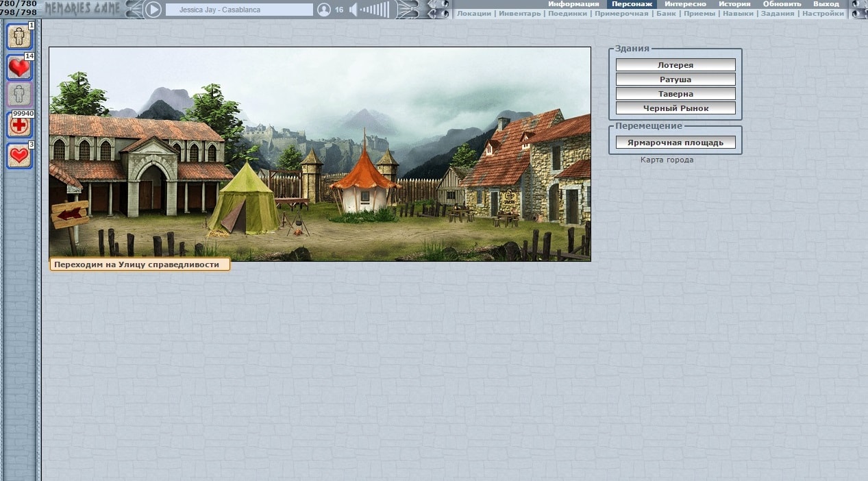Screen dimensions: 868x481
Task: Select the red heart item with badge 14
Action: (19, 67)
